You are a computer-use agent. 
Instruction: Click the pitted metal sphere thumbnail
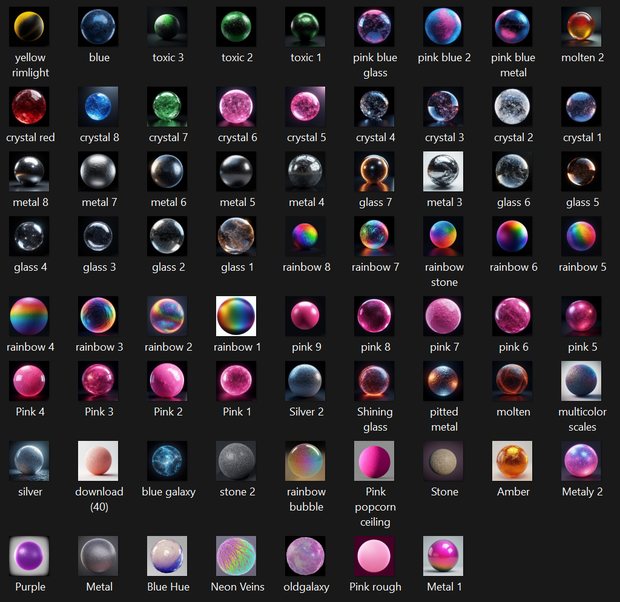click(x=443, y=381)
